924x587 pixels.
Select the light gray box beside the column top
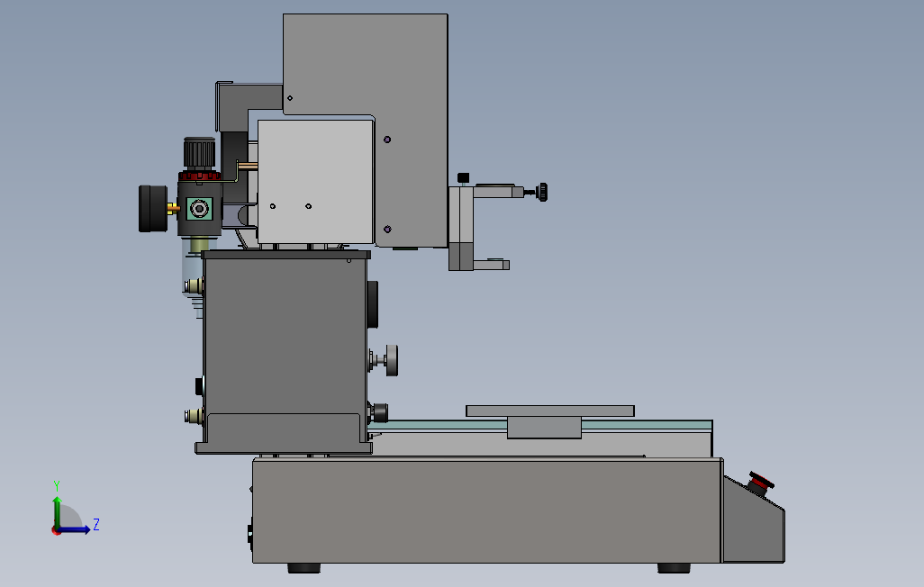click(x=315, y=182)
